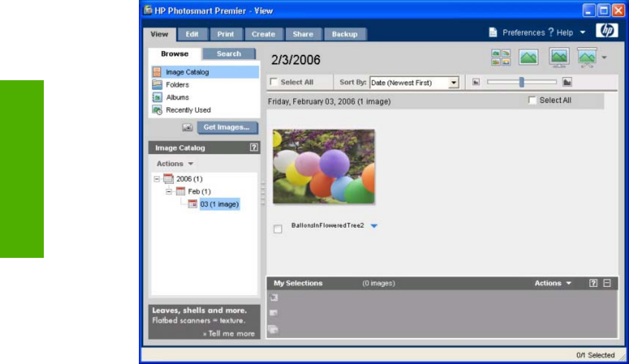Screen dimensions: 629x364
Task: Open the Create tab
Action: pyautogui.click(x=263, y=34)
